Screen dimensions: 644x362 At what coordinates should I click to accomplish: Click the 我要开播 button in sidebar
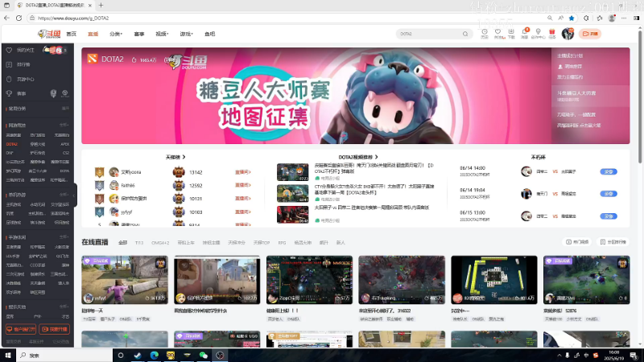(54, 329)
